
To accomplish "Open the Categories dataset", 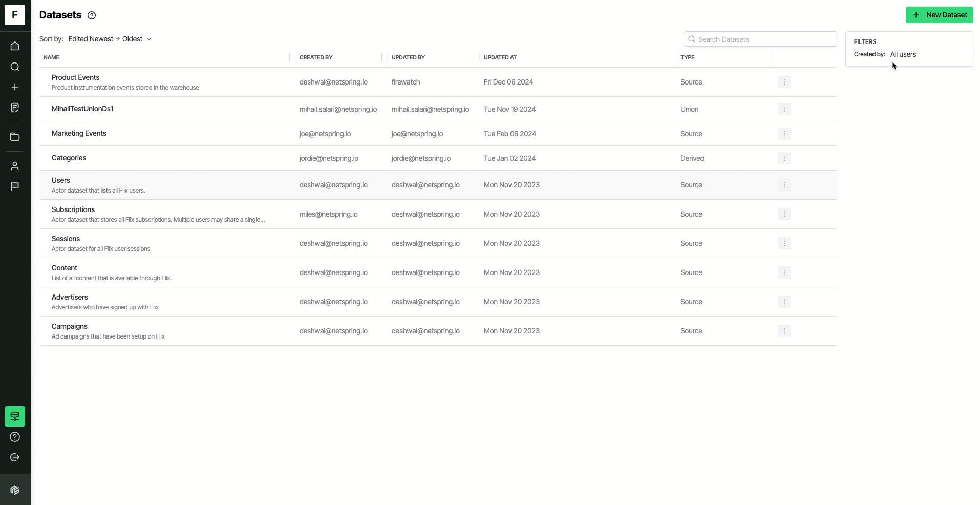I will click(69, 158).
